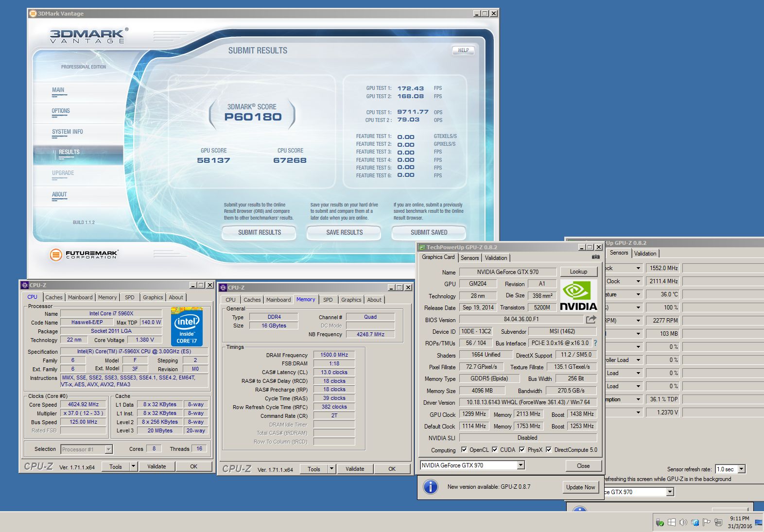764x532 pixels.
Task: Open SYSTEM INFO in 3DMark sidebar
Action: coord(68,132)
